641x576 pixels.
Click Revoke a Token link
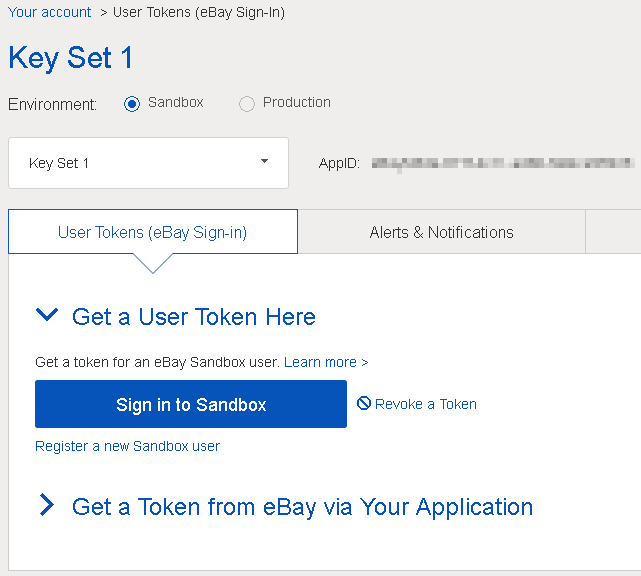pyautogui.click(x=426, y=404)
